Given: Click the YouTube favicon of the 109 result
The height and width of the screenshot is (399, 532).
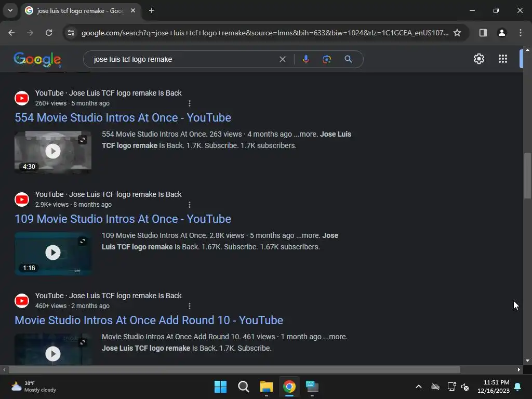Looking at the screenshot, I should [22, 199].
